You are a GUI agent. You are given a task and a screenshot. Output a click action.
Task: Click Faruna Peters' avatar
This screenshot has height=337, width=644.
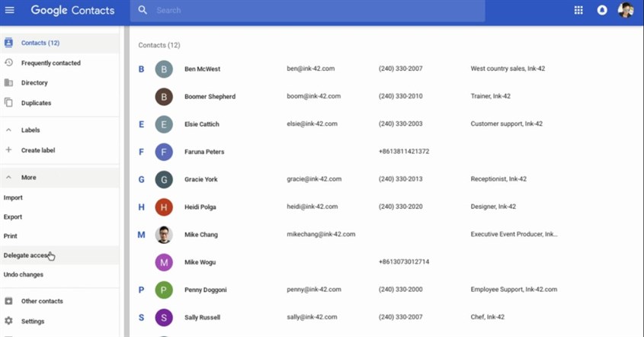coord(164,152)
